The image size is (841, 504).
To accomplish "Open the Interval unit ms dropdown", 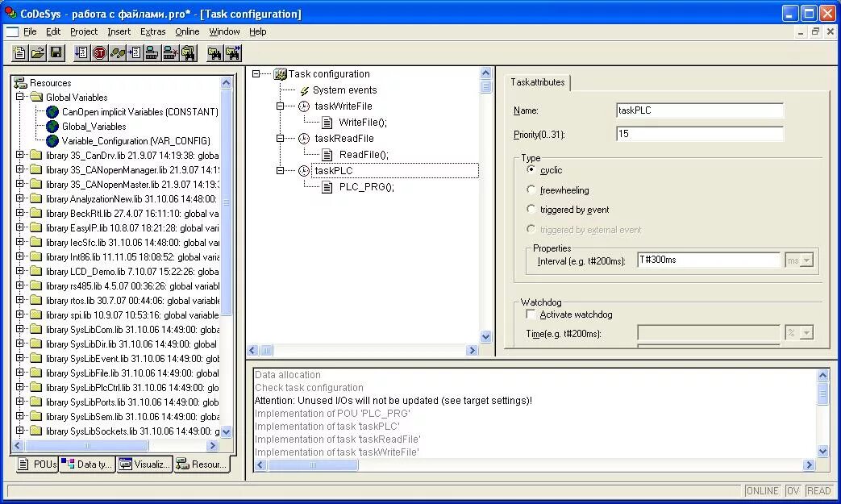I will [806, 260].
